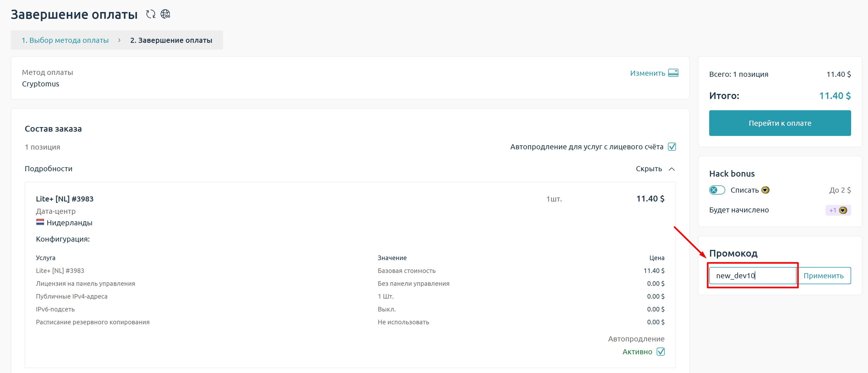This screenshot has height=373, width=868.
Task: Uncheck the Активно autorenewal checkbox
Action: point(661,352)
